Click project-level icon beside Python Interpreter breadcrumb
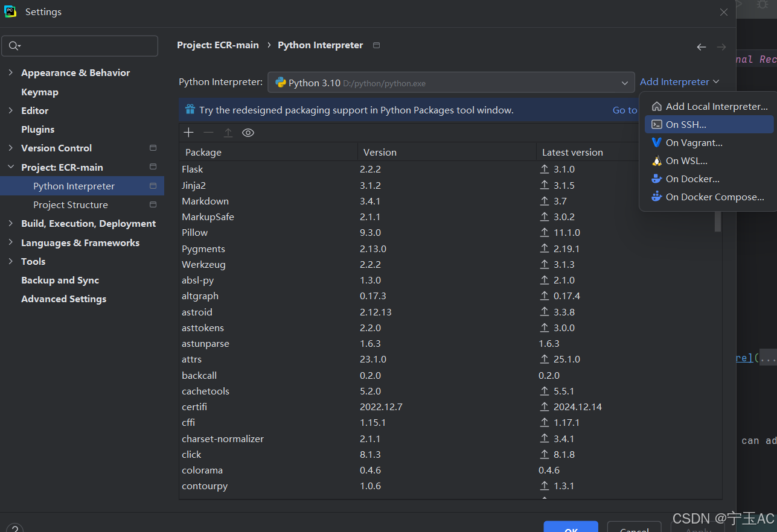 click(x=377, y=45)
